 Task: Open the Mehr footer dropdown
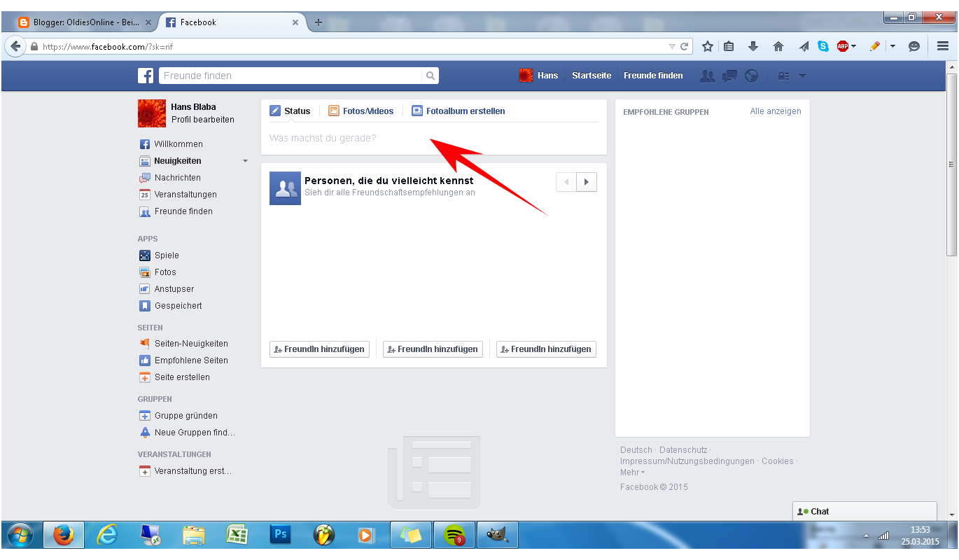click(x=632, y=472)
